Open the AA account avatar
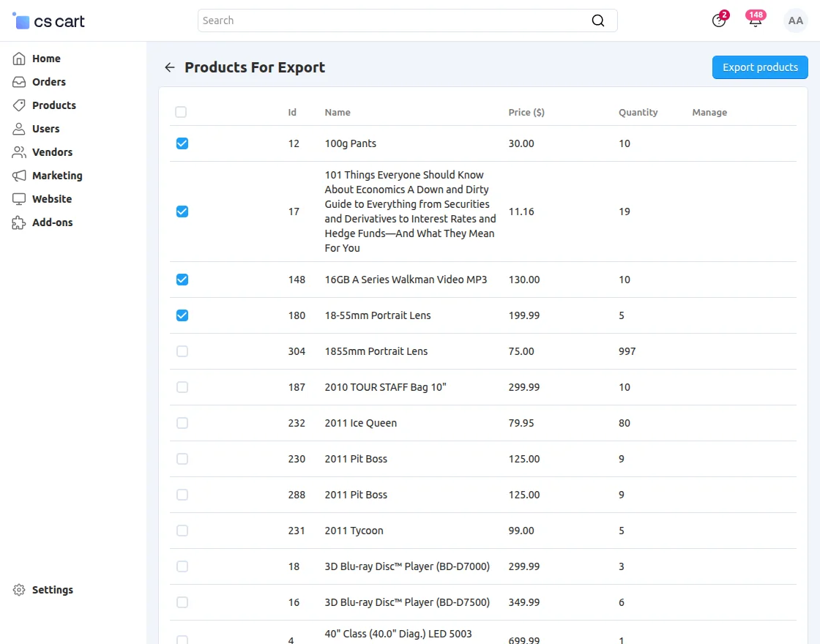This screenshot has width=820, height=644. pyautogui.click(x=795, y=20)
